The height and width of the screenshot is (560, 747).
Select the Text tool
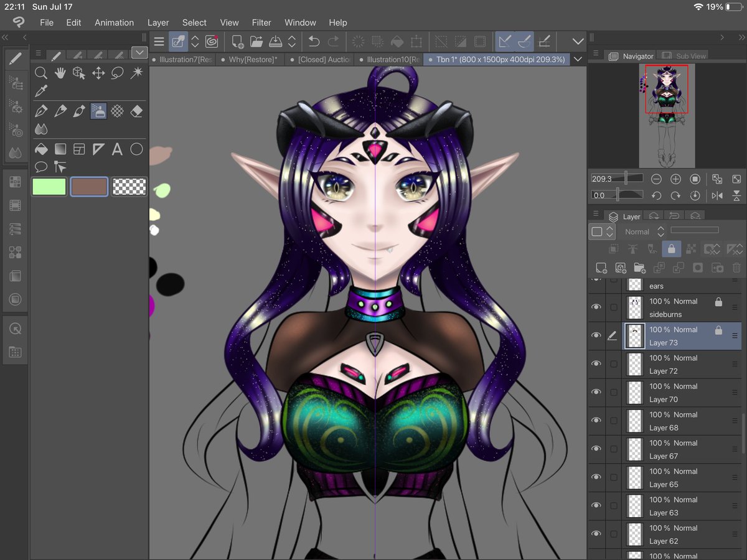(x=118, y=149)
